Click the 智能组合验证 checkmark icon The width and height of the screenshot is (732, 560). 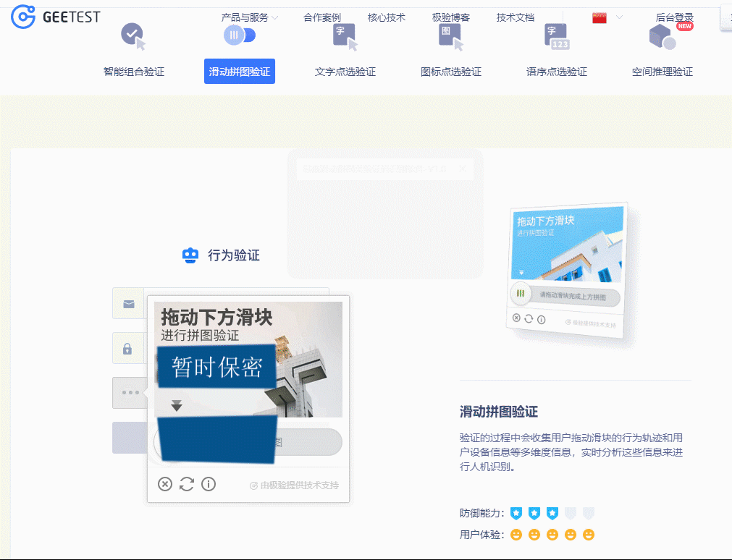point(132,35)
